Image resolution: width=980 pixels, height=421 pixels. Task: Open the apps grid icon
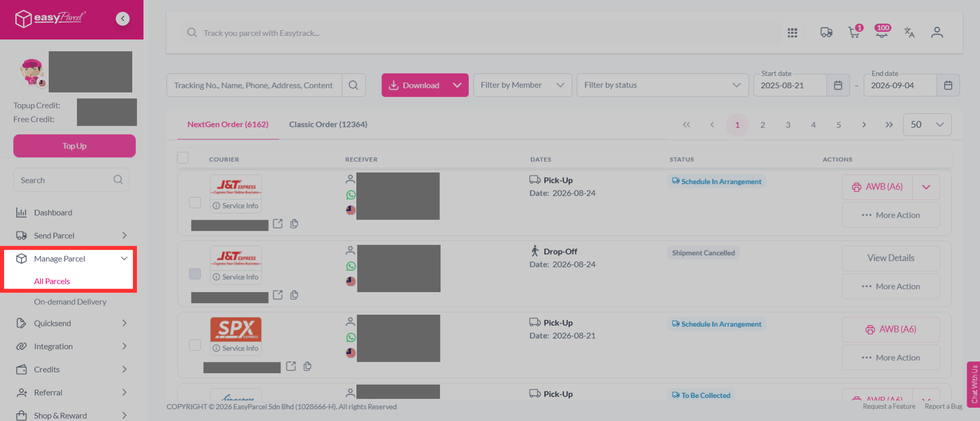click(792, 33)
